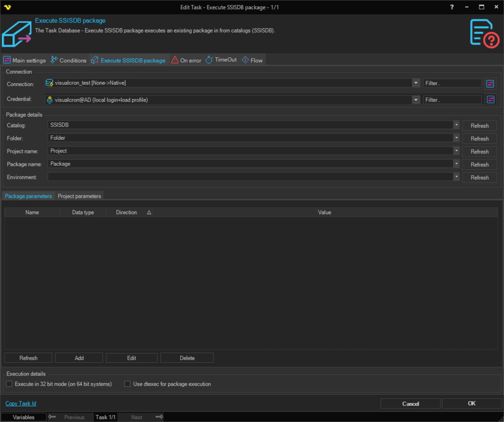Click the Direction column sort triangle

149,212
